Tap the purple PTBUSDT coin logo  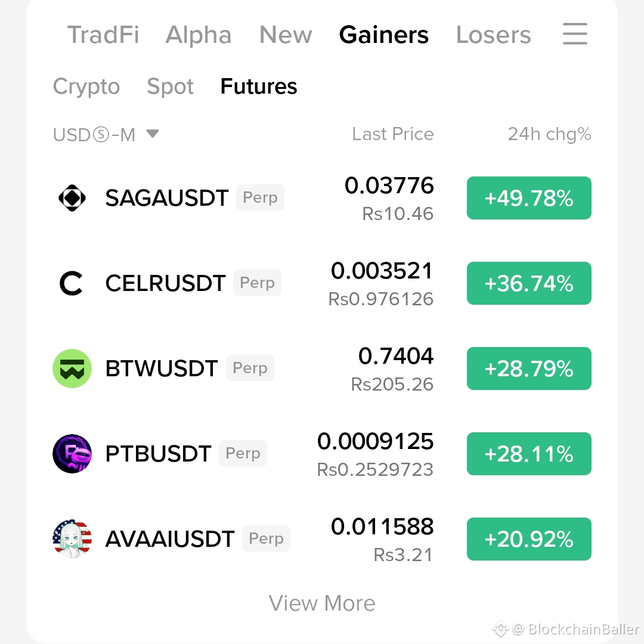click(72, 454)
